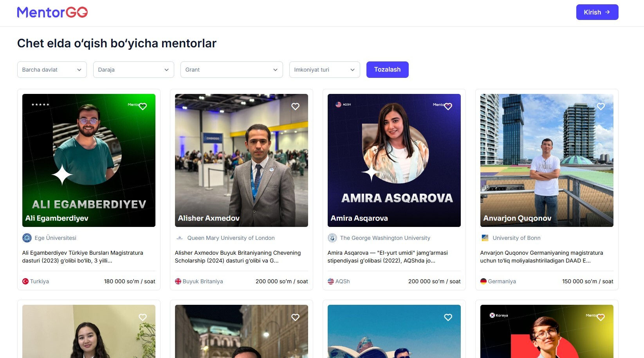Viewport: 644px width, 358px height.
Task: Click the "Buyuk Britaniya" country label
Action: 203,281
